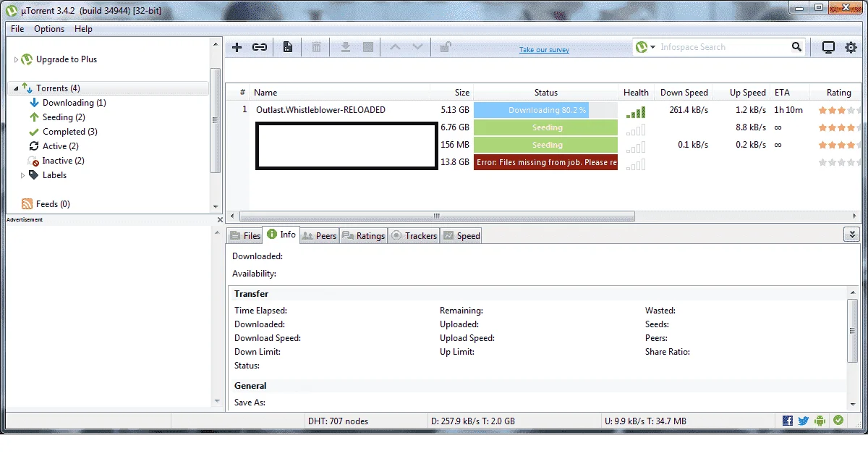Open the Options menu
This screenshot has width=868, height=459.
coord(49,29)
